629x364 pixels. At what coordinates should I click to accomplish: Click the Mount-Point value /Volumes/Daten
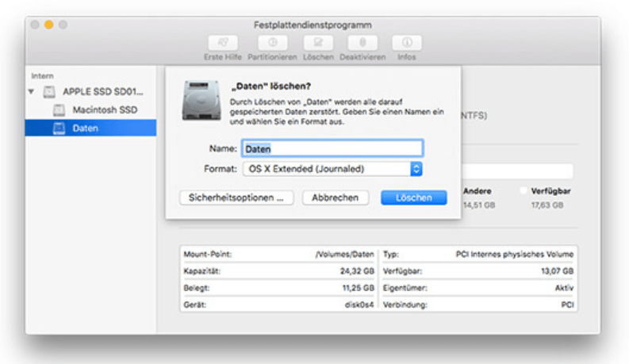(x=344, y=254)
